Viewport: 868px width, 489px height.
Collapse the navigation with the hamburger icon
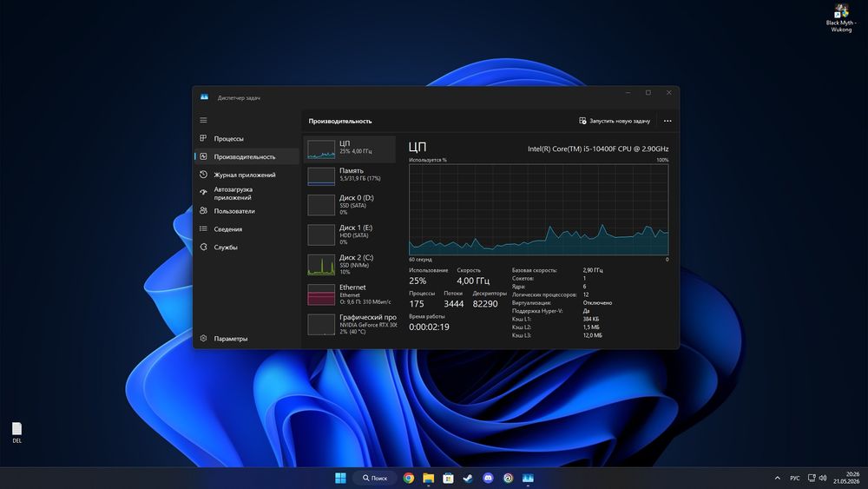203,120
